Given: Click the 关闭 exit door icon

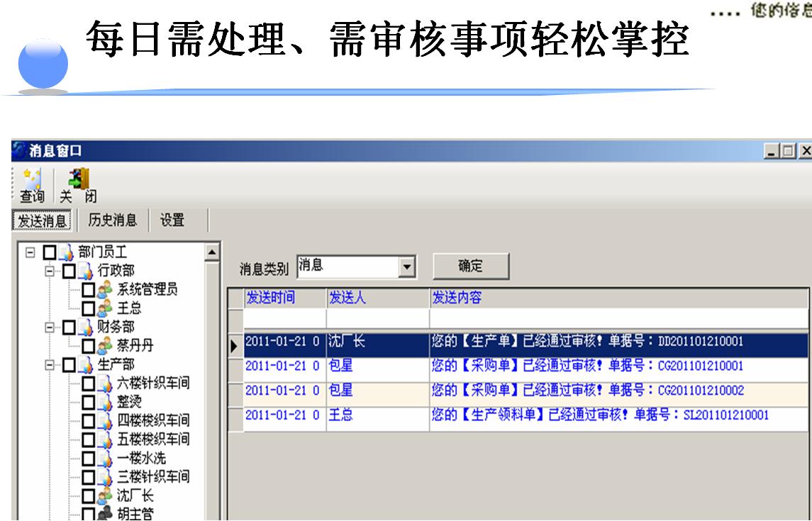Looking at the screenshot, I should tap(82, 180).
